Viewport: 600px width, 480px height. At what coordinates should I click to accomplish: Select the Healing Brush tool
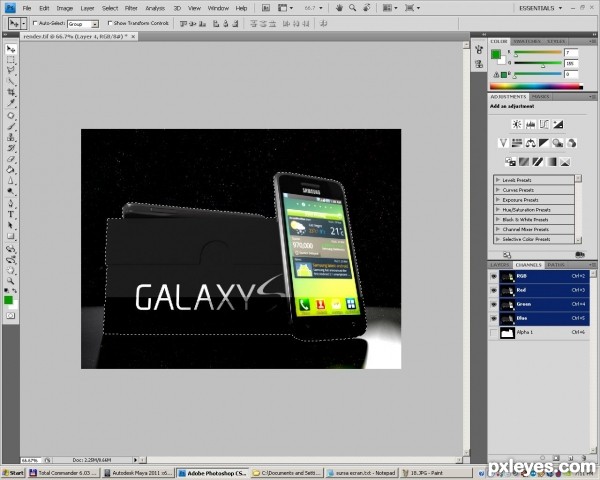point(11,116)
